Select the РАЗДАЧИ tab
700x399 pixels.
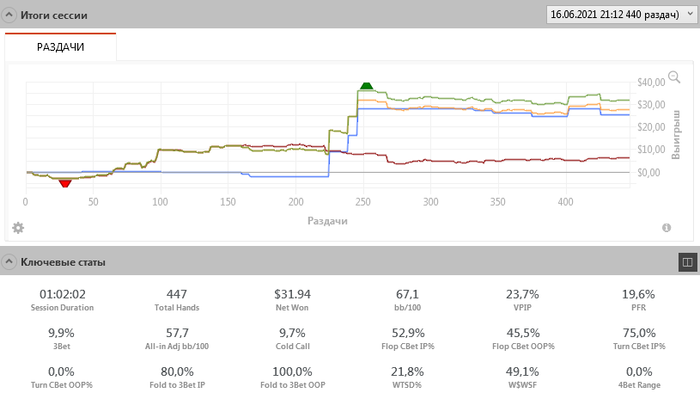click(x=61, y=47)
